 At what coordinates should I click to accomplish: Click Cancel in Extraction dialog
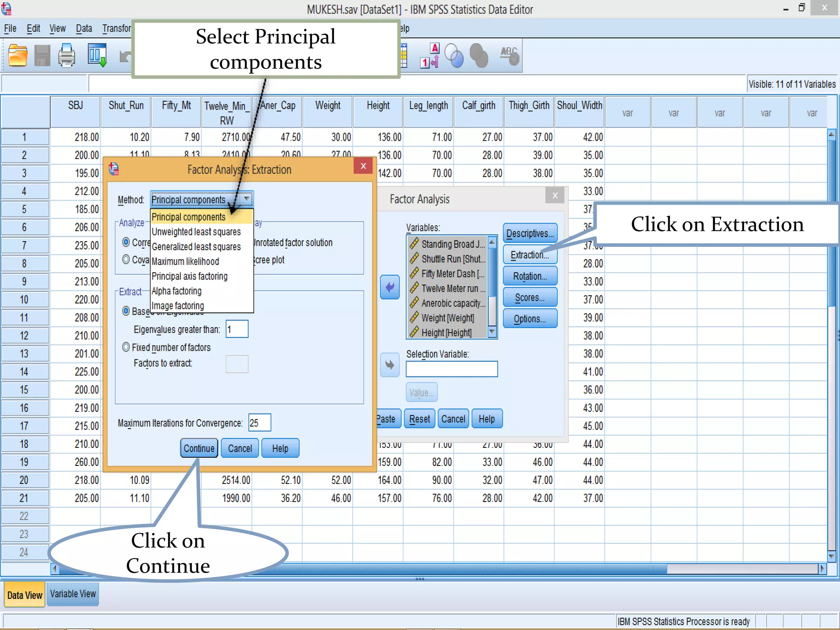240,448
